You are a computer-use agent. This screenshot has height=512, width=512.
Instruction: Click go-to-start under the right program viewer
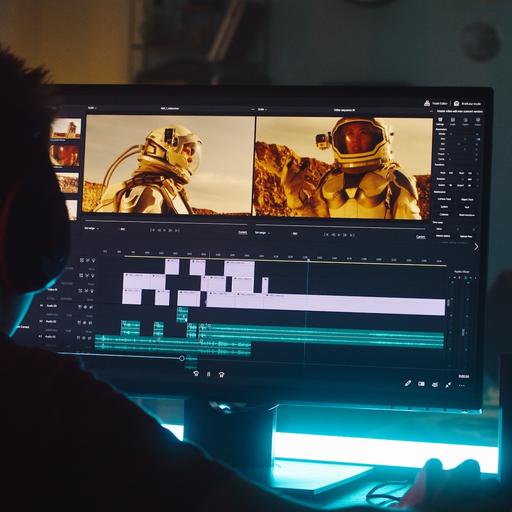[326, 235]
